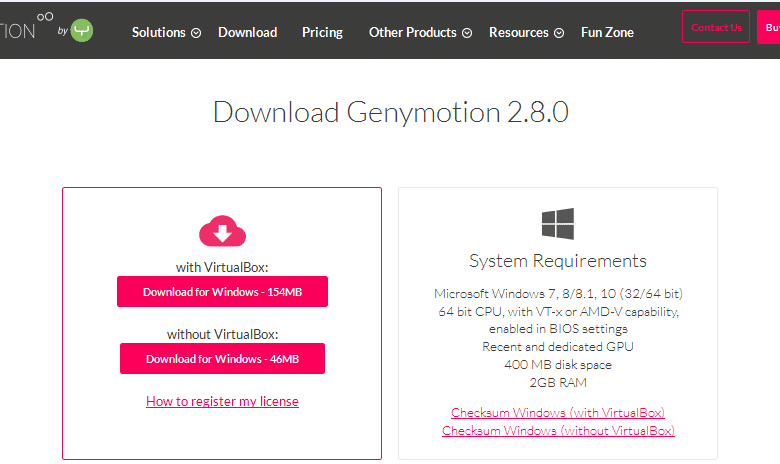Expand the Other Products dropdown arrow
This screenshot has height=464, width=780.
tap(467, 33)
